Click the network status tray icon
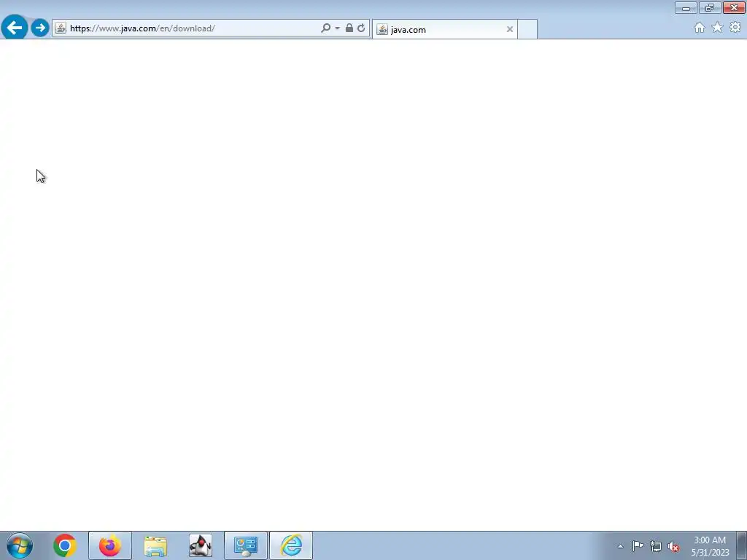Viewport: 747px width, 560px height. (x=656, y=546)
